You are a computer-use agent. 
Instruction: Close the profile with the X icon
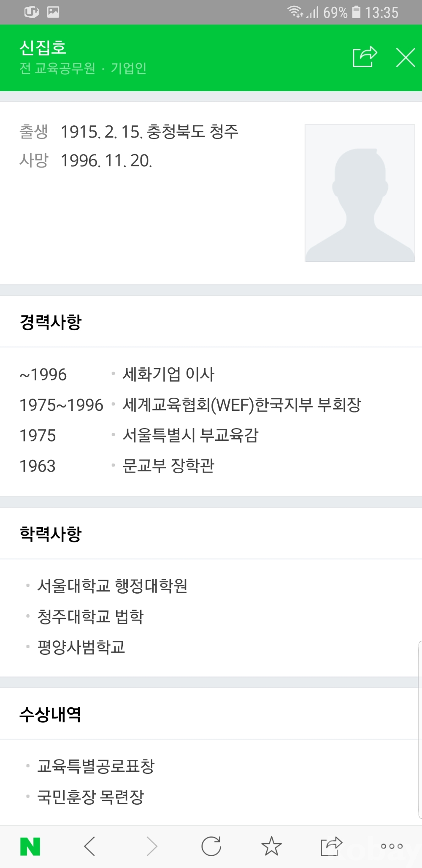[406, 57]
